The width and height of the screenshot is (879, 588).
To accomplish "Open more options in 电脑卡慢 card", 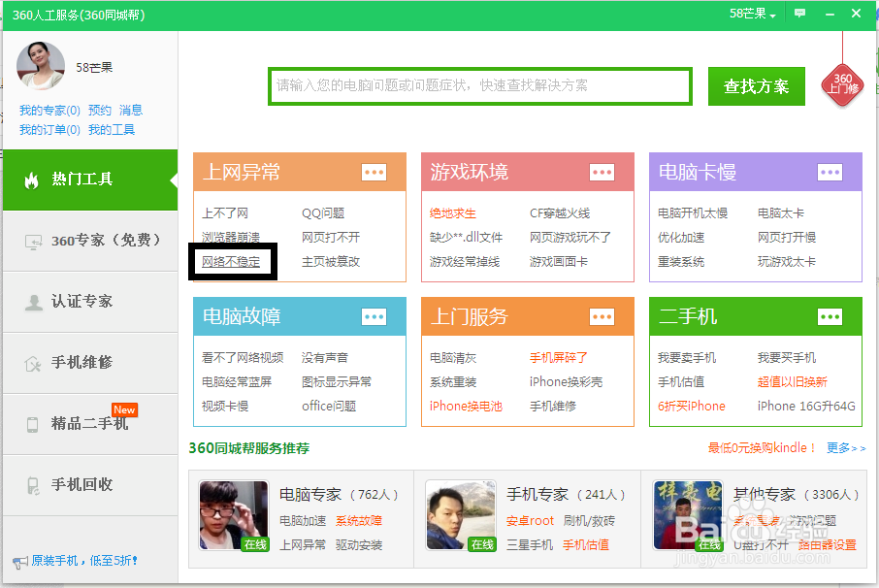I will 830,172.
